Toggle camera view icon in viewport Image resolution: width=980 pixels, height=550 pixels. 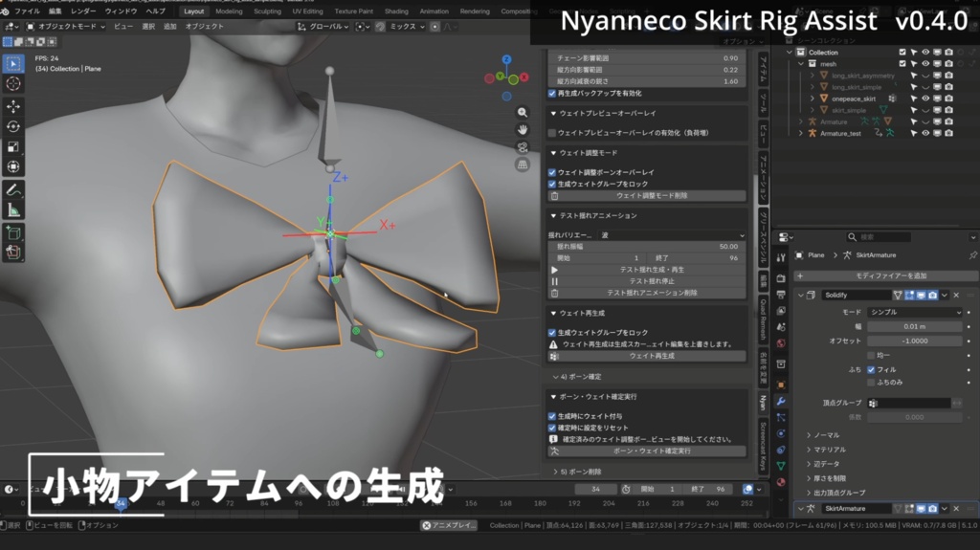(x=522, y=147)
